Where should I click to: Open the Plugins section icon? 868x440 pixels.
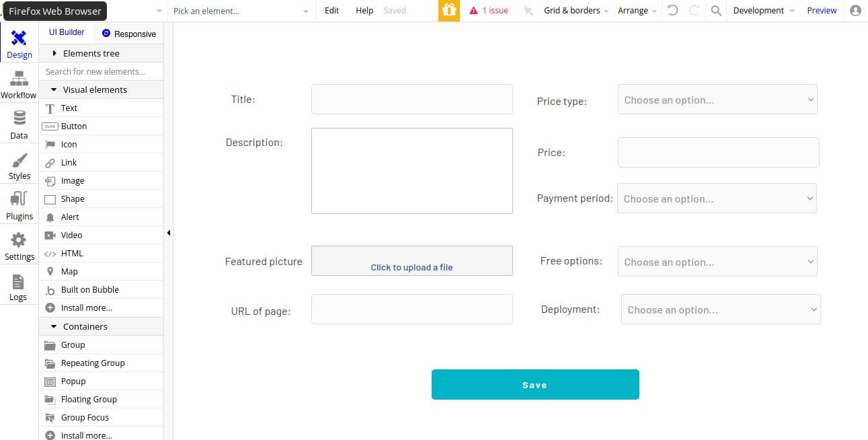19,199
